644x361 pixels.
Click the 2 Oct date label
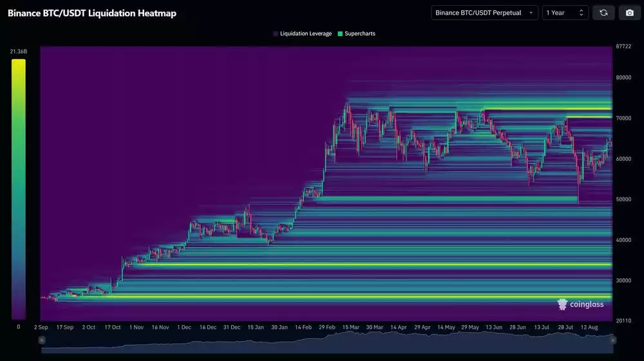click(x=89, y=328)
